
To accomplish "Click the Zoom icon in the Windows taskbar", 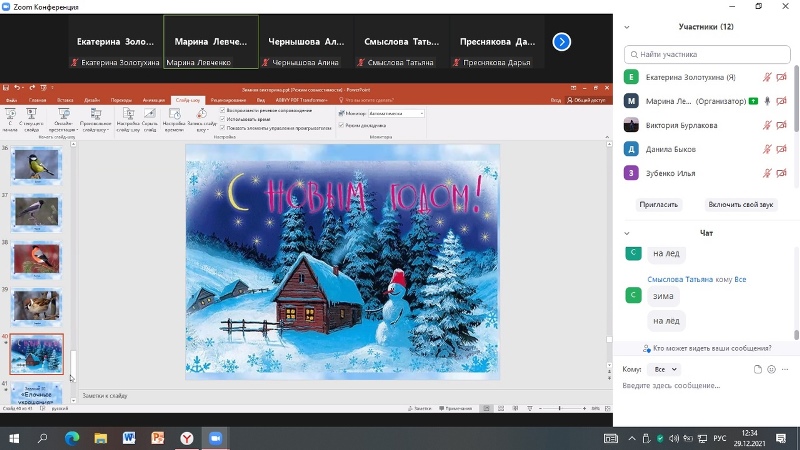I will tap(214, 438).
